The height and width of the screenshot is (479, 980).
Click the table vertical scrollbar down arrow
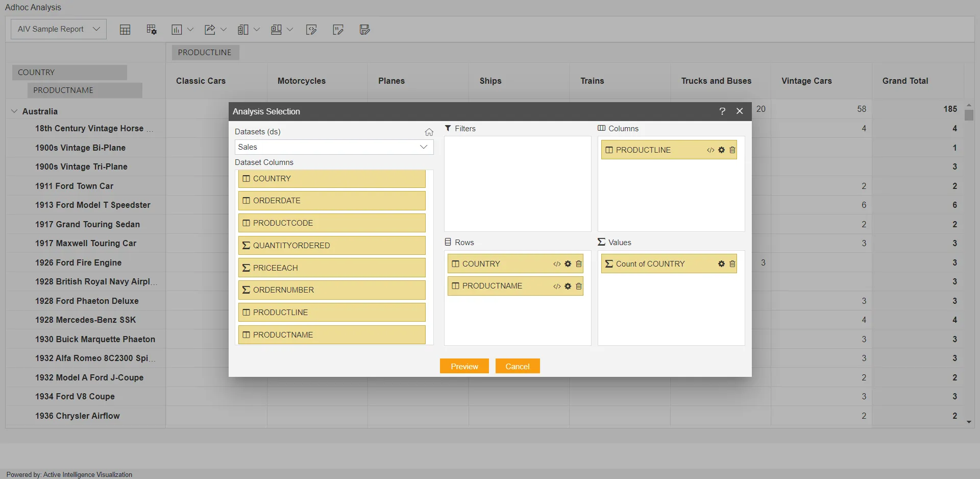pyautogui.click(x=969, y=422)
